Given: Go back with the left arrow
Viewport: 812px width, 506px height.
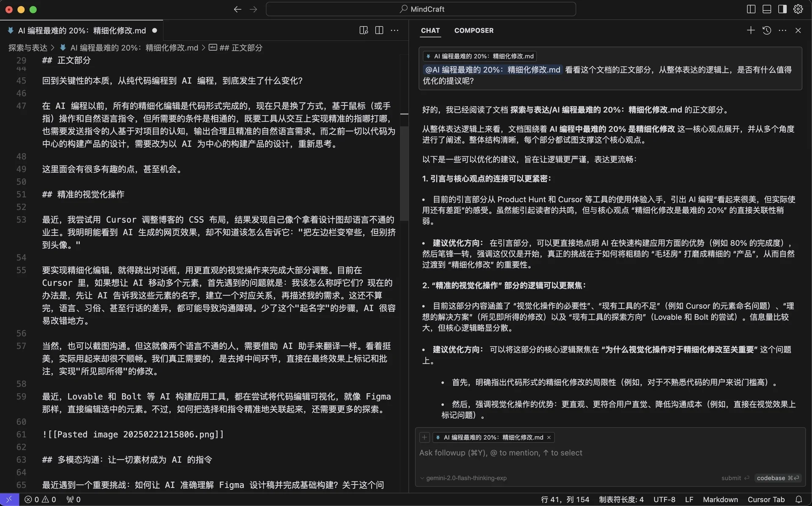Looking at the screenshot, I should coord(237,9).
